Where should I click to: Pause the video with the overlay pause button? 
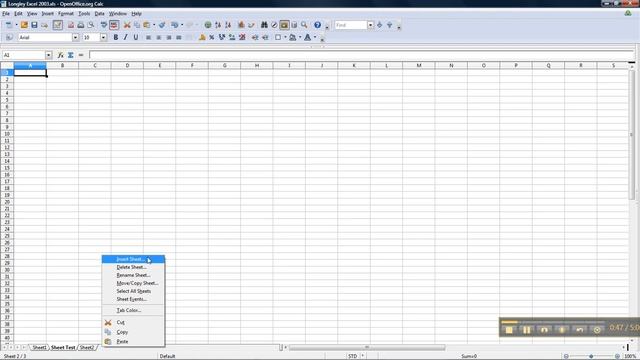[527, 330]
